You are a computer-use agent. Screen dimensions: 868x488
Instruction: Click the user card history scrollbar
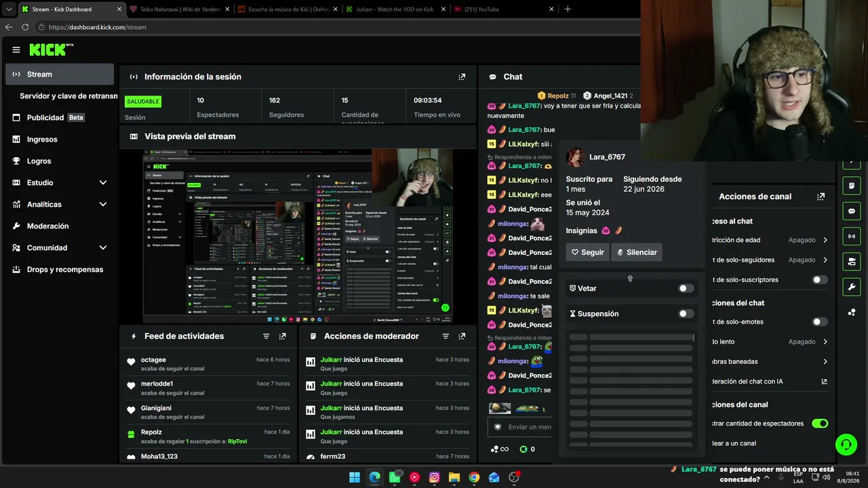click(693, 338)
